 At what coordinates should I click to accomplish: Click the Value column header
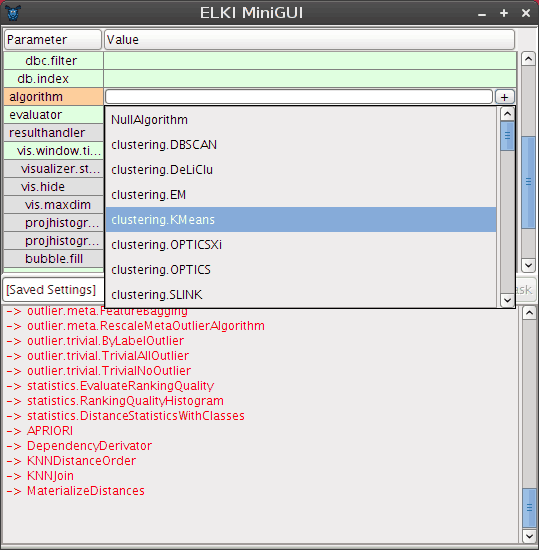[x=309, y=40]
